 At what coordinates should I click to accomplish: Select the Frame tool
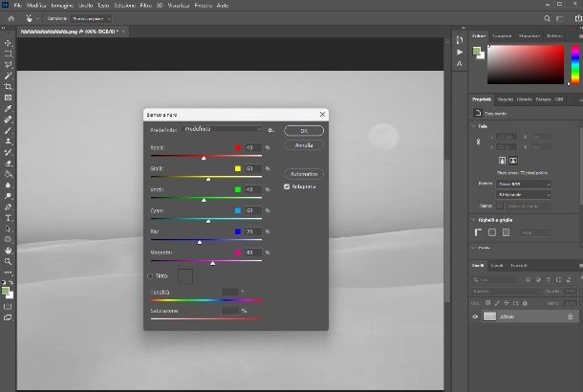[x=8, y=98]
